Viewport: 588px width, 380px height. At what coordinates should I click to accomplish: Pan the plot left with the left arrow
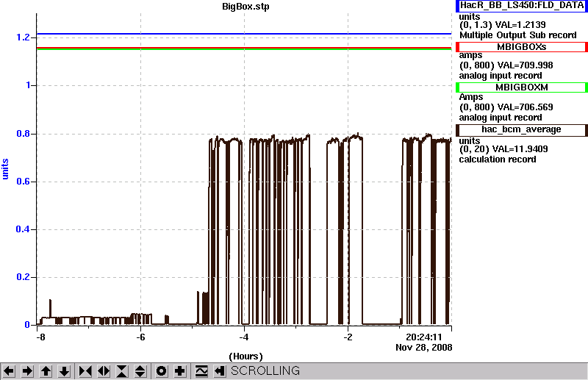(x=9, y=371)
